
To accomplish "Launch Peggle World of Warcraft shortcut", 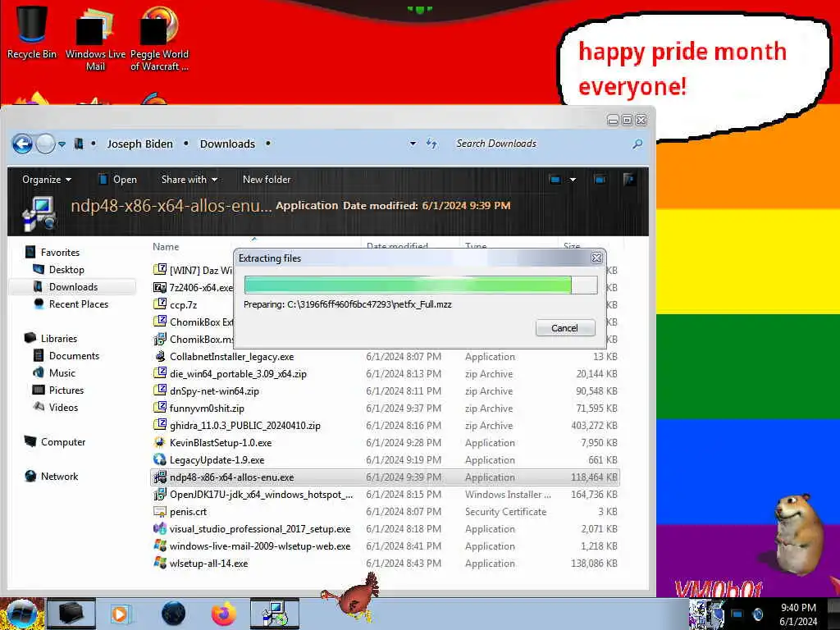I will (x=159, y=38).
